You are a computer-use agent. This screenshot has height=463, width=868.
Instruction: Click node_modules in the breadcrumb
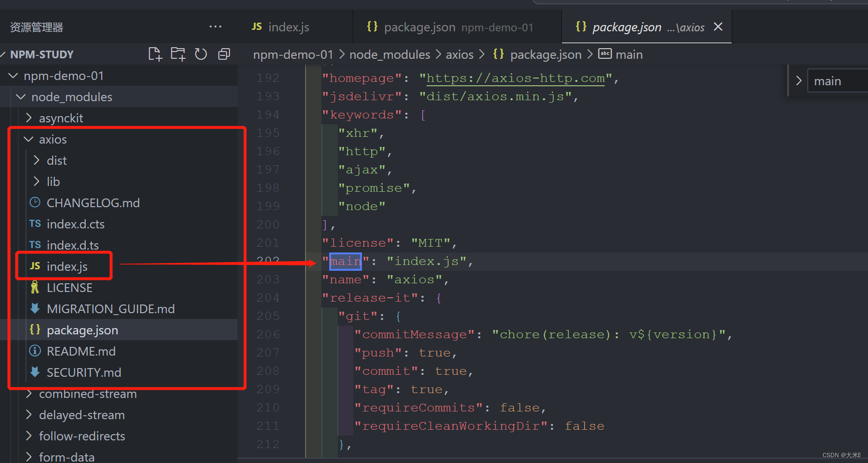click(x=389, y=54)
